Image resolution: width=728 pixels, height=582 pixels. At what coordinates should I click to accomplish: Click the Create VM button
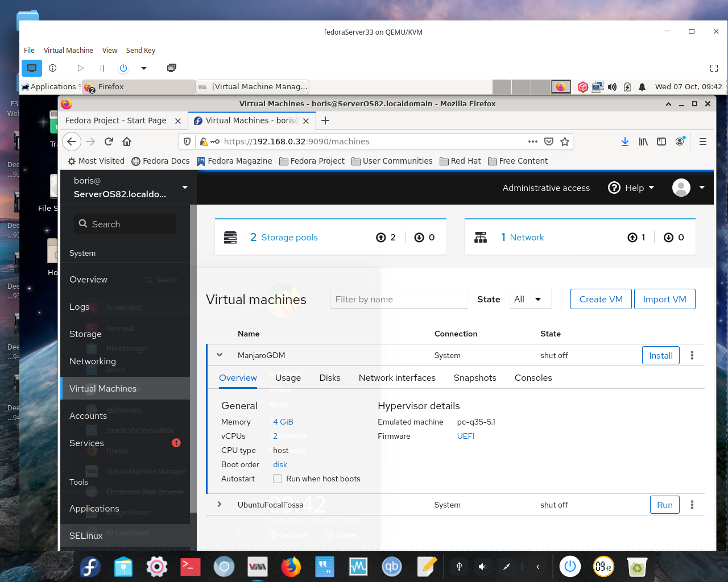point(601,299)
